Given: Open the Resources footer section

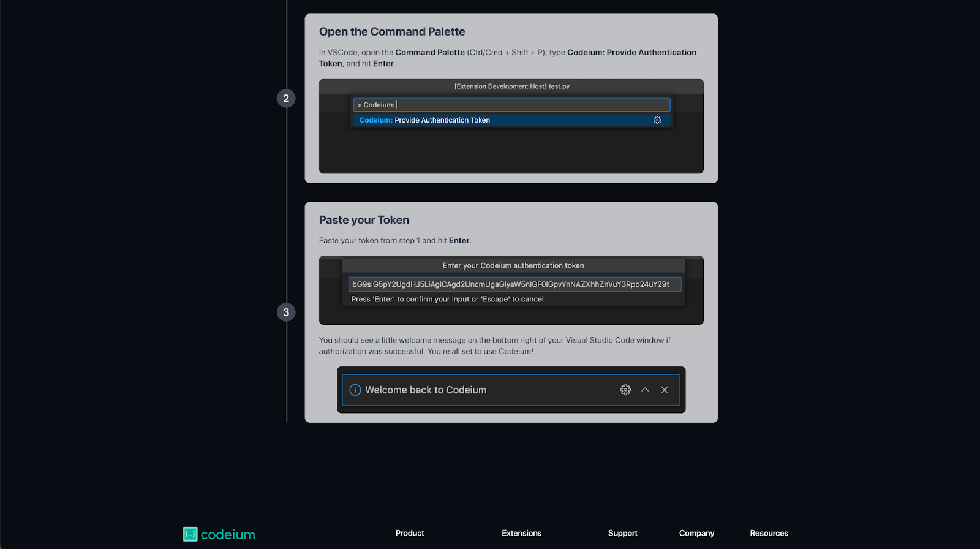Looking at the screenshot, I should (x=769, y=533).
